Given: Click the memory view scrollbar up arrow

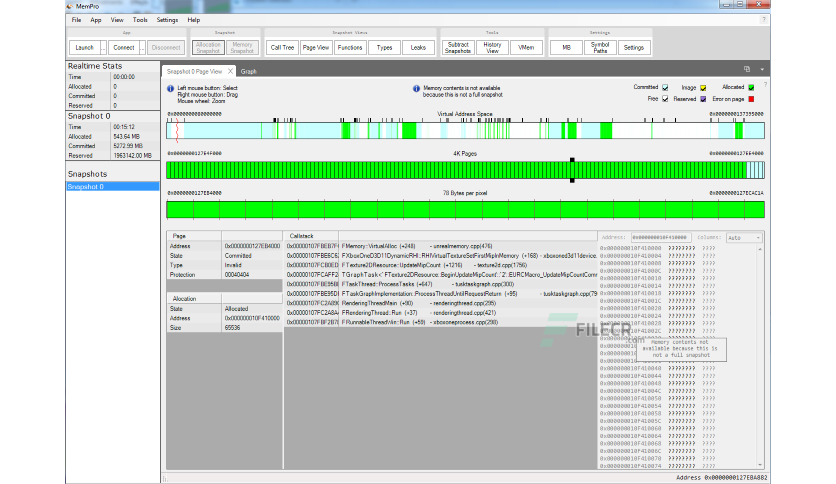Looking at the screenshot, I should (760, 249).
